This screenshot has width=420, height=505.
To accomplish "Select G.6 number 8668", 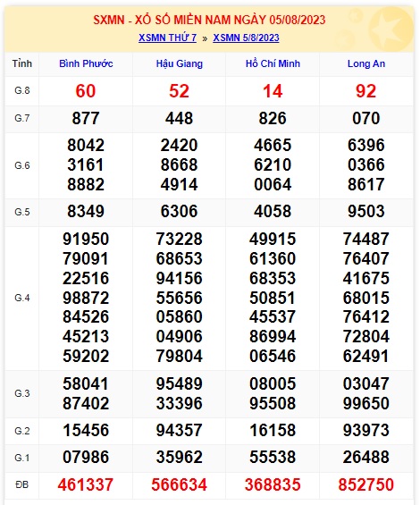I will 179,164.
